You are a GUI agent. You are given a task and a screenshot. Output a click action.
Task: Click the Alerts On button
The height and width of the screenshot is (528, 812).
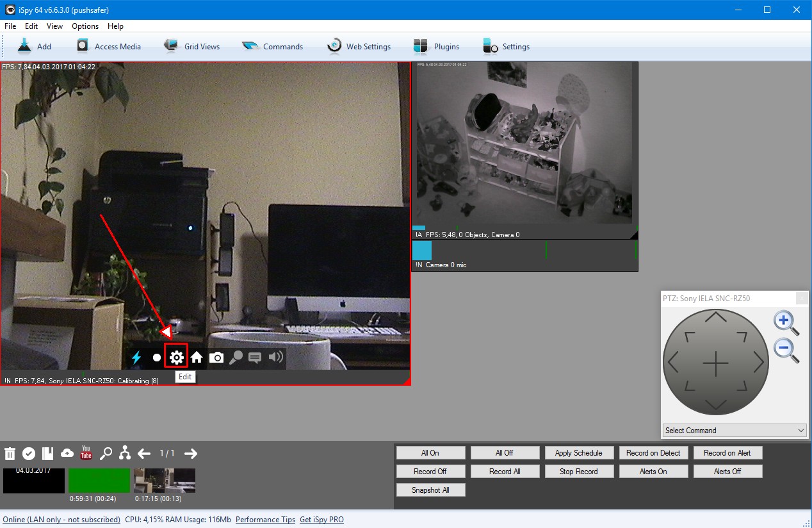[x=653, y=472]
